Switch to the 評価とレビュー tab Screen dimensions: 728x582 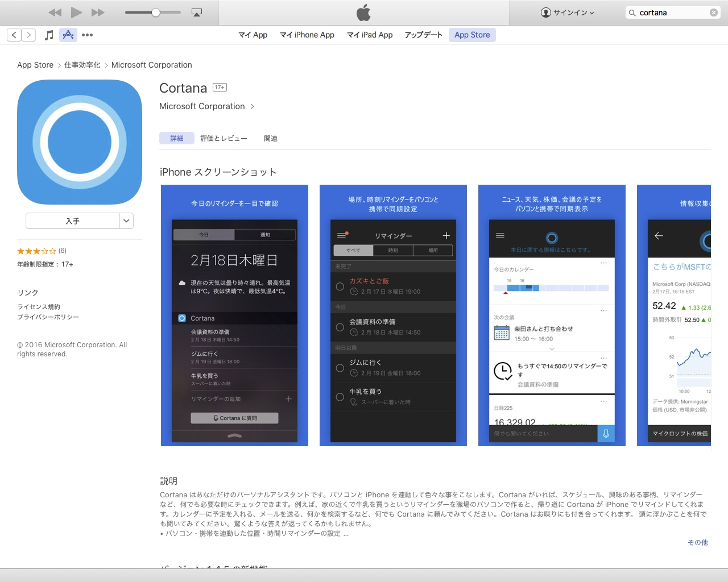[224, 138]
